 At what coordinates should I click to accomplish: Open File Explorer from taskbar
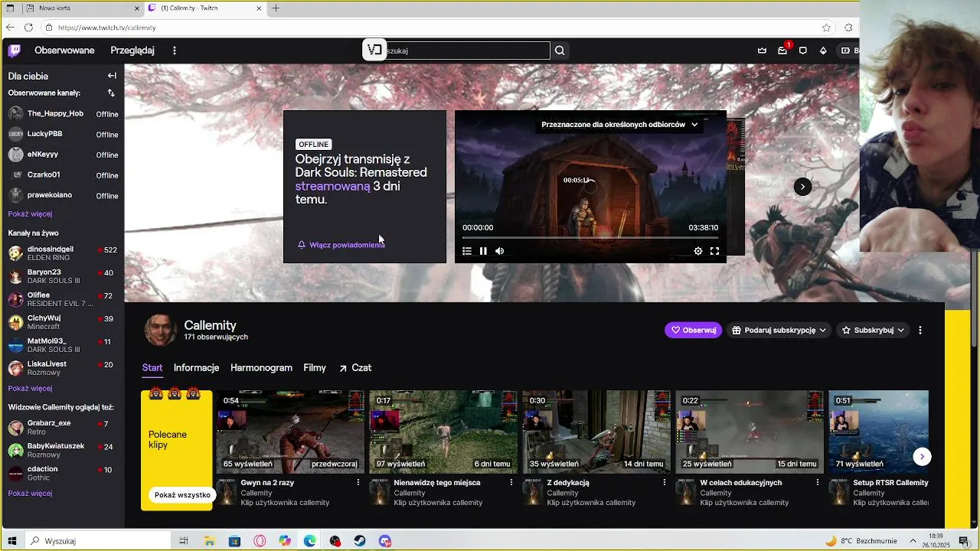tap(209, 541)
